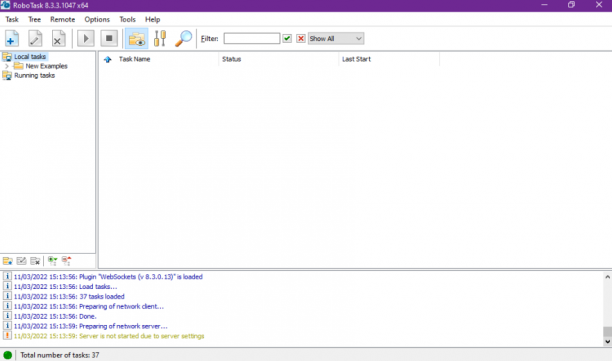Open the Task menu
Image resolution: width=612 pixels, height=361 pixels.
(12, 19)
